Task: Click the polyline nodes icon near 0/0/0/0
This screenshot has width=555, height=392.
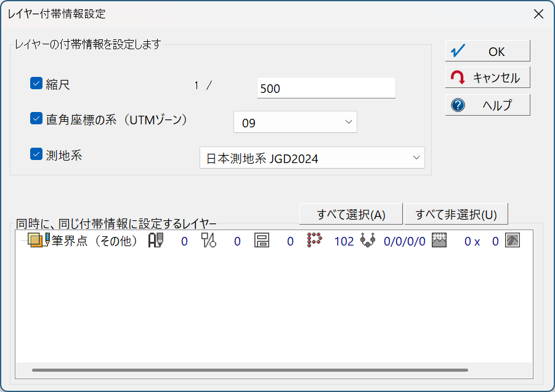Action: 368,241
